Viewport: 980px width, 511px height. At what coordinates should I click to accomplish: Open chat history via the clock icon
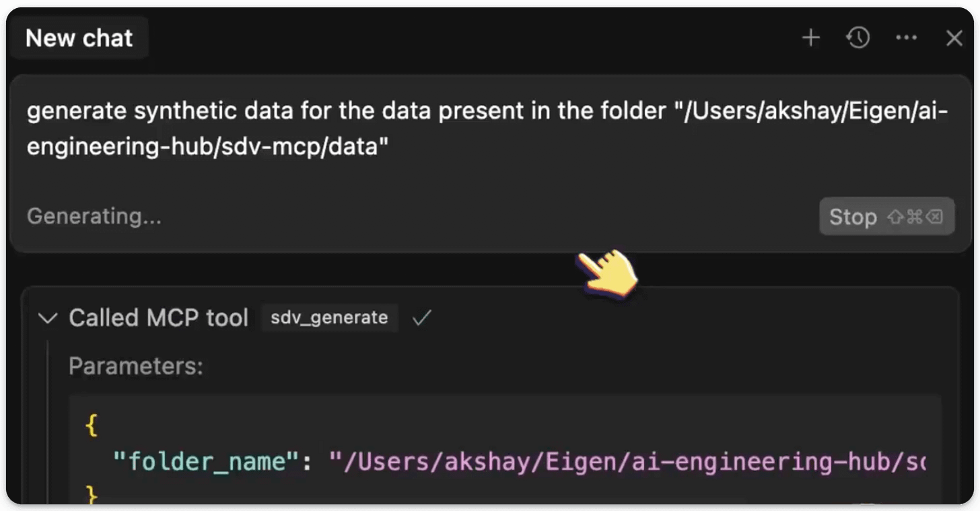click(x=858, y=38)
